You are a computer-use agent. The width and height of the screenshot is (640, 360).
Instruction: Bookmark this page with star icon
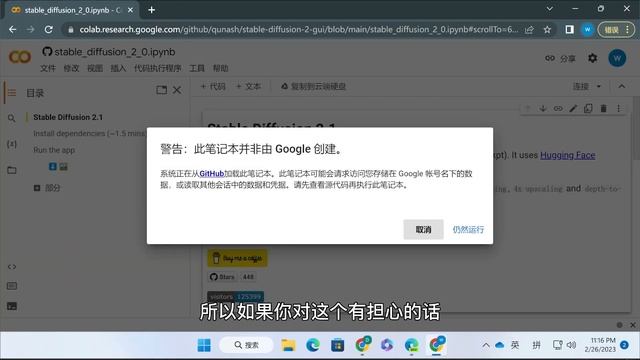(x=547, y=29)
